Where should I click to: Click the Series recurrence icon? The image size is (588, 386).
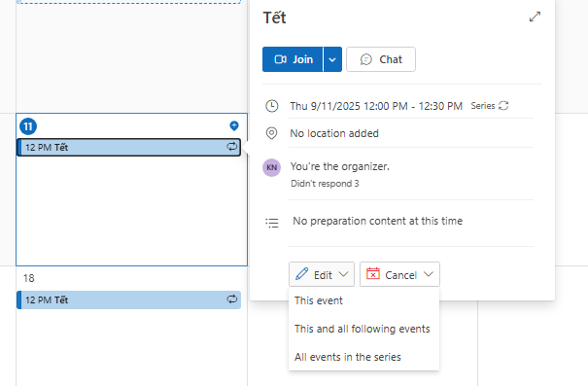point(503,106)
